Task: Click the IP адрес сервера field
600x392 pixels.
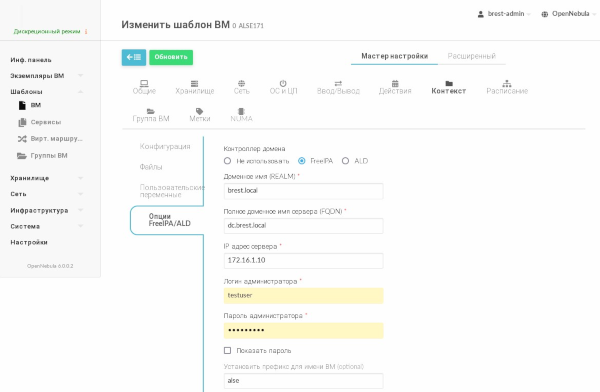Action: [303, 260]
